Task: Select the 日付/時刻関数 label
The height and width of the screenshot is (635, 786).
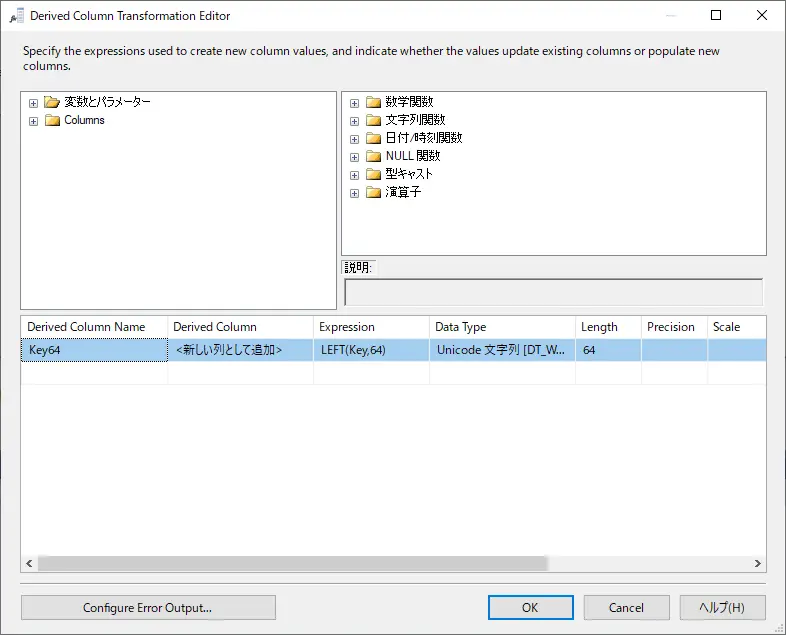Action: [x=424, y=138]
